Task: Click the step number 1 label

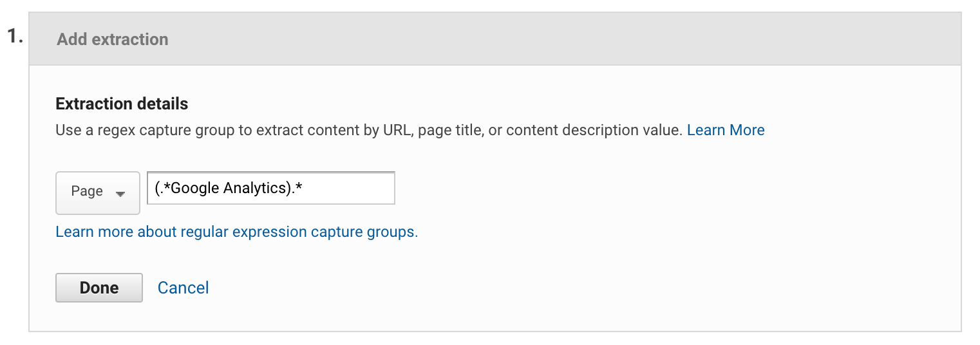Action: pos(15,36)
